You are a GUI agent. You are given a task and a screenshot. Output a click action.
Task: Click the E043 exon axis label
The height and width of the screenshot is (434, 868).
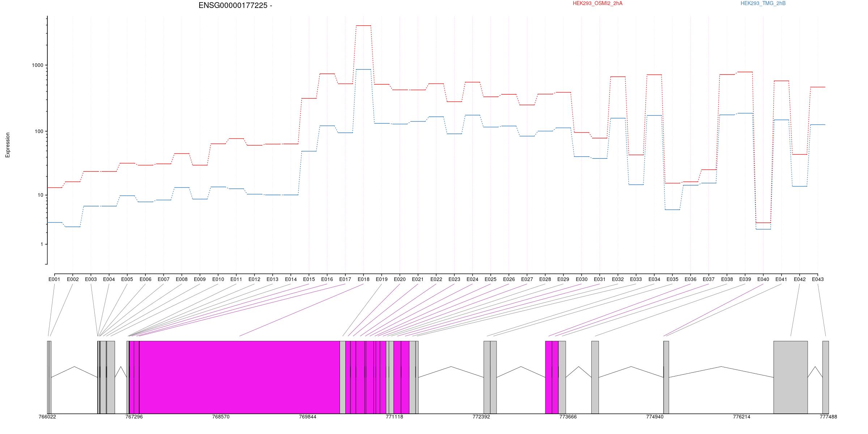pos(818,279)
